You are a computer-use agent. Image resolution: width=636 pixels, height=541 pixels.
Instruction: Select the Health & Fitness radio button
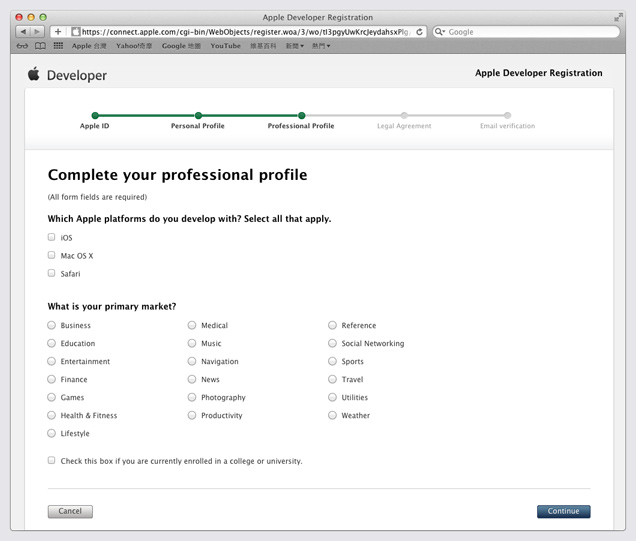point(52,415)
